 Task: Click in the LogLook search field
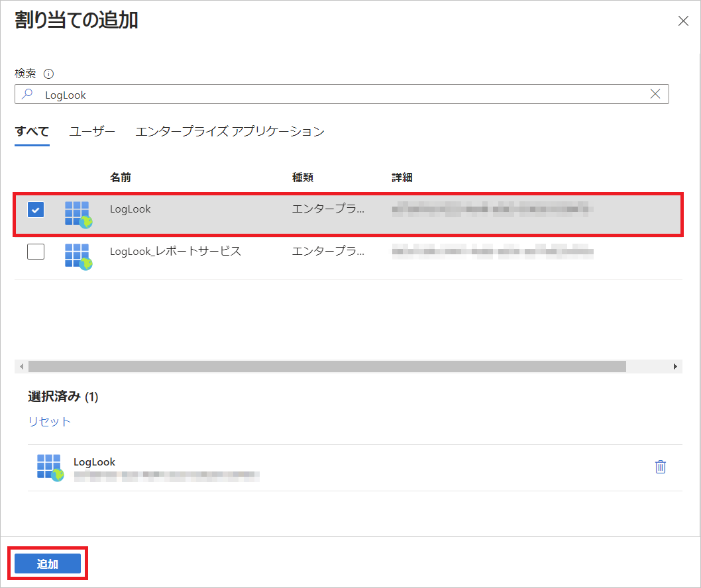(342, 94)
